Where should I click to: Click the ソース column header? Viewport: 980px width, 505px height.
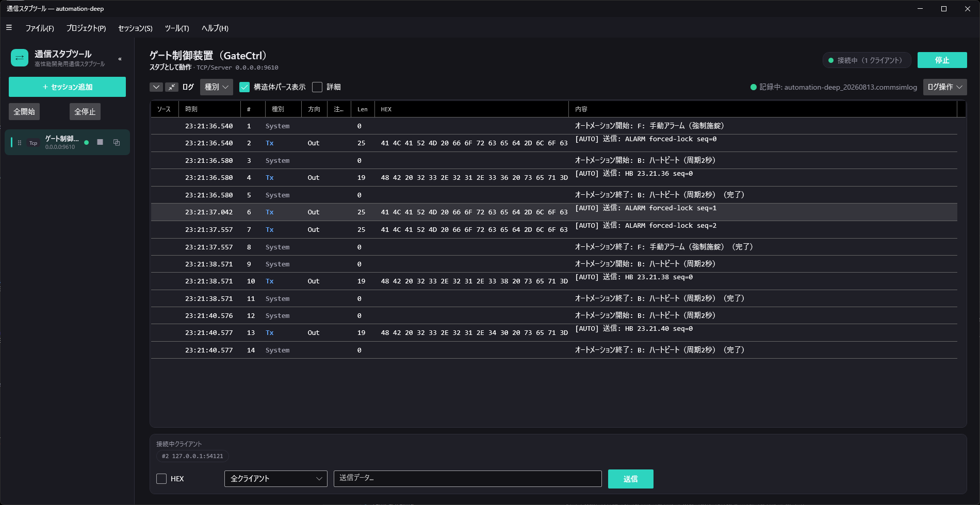click(164, 109)
